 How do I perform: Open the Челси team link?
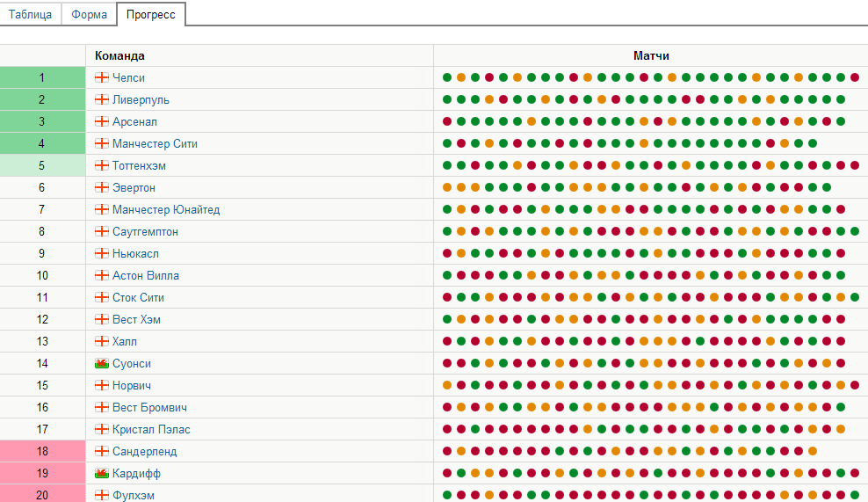coord(128,77)
